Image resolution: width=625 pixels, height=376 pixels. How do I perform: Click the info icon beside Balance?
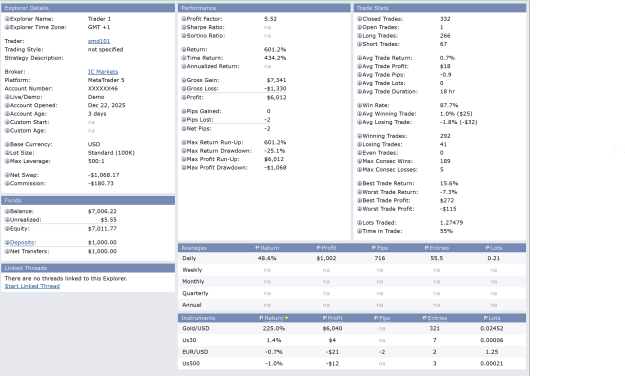pyautogui.click(x=7, y=211)
